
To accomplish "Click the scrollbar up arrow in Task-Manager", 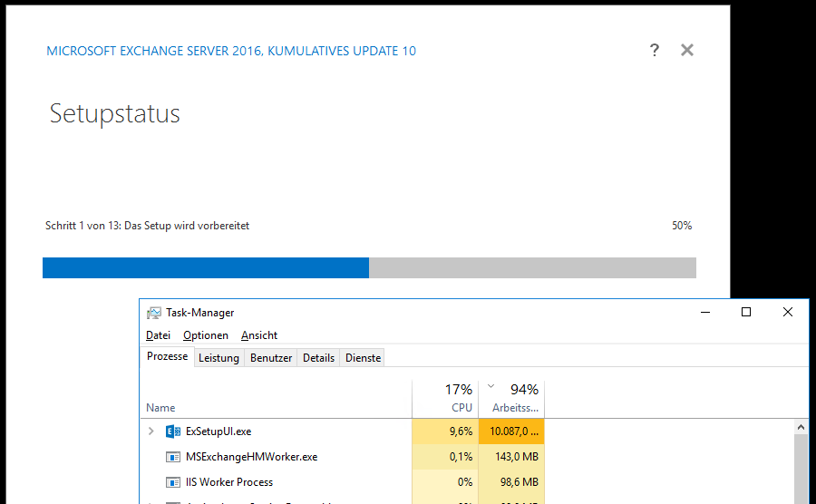I will click(801, 427).
